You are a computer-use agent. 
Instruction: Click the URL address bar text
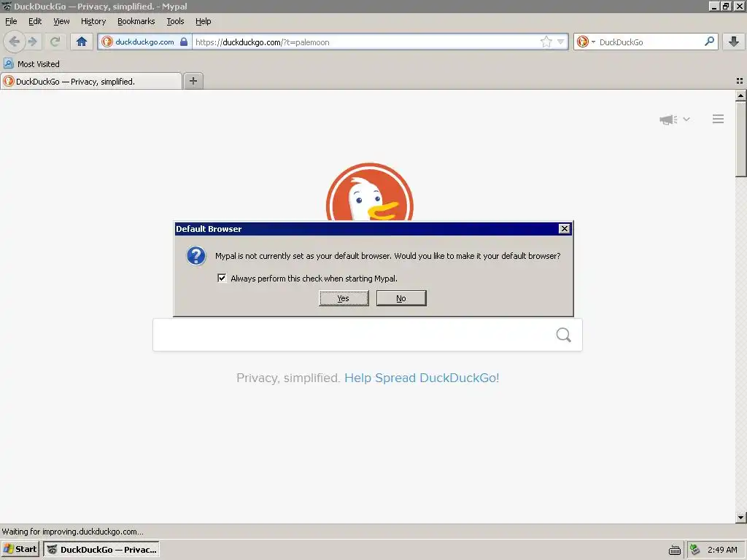[263, 42]
